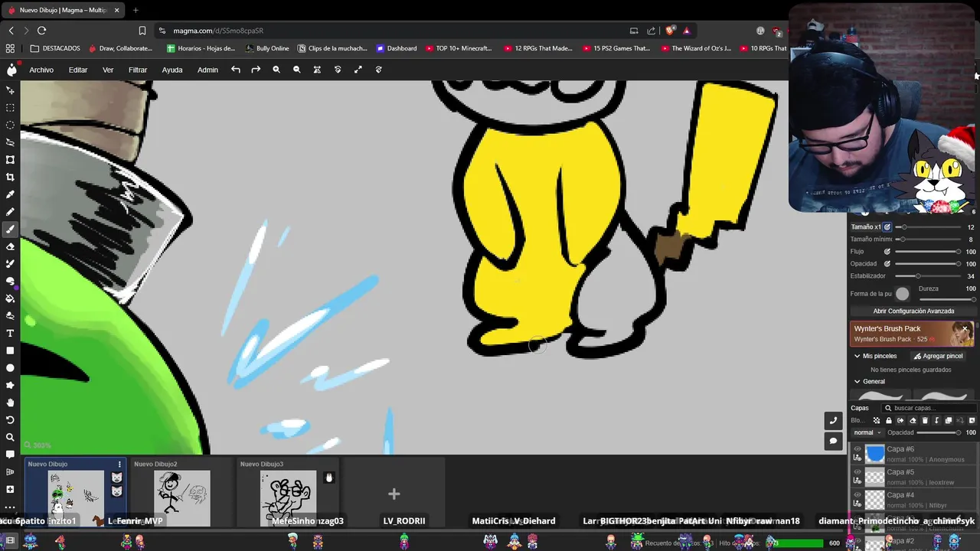Open more tools ellipsis in left toolbar
980x551 pixels.
[10, 507]
